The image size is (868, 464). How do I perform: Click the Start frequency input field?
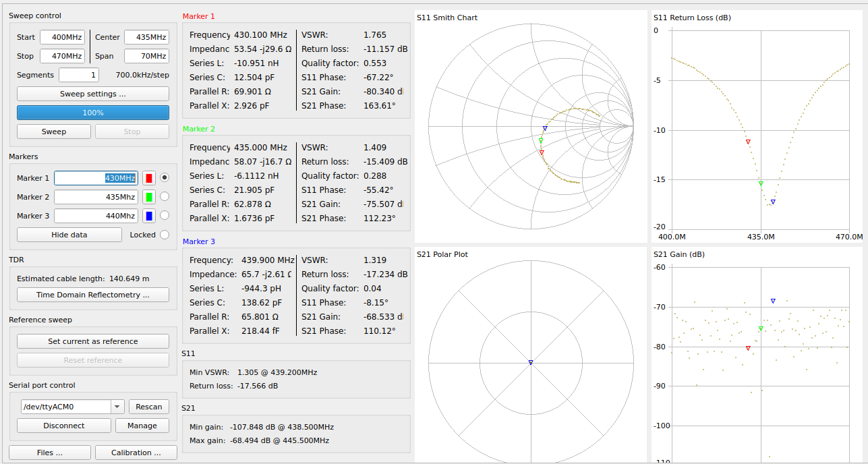tap(62, 37)
